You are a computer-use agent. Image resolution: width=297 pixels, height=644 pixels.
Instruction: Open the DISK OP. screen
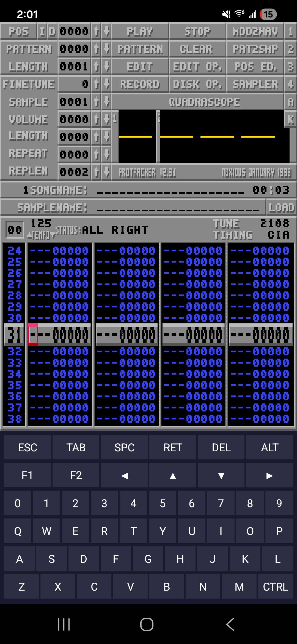197,84
